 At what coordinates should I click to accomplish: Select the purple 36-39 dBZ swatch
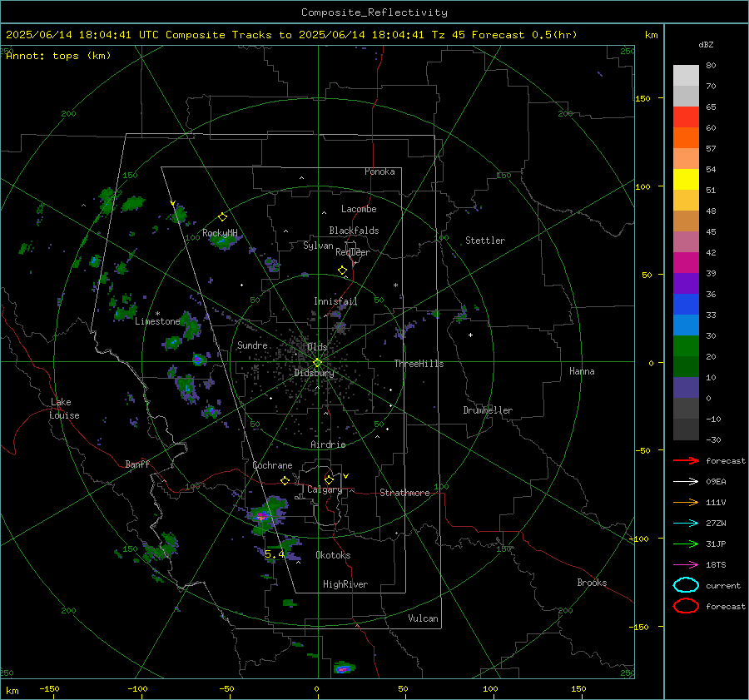pyautogui.click(x=686, y=284)
